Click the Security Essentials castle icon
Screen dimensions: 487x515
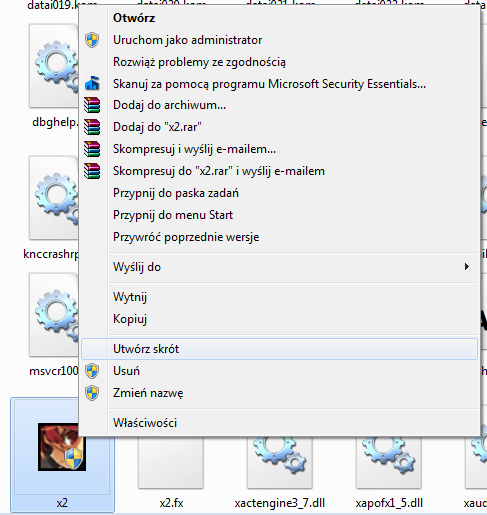click(92, 83)
